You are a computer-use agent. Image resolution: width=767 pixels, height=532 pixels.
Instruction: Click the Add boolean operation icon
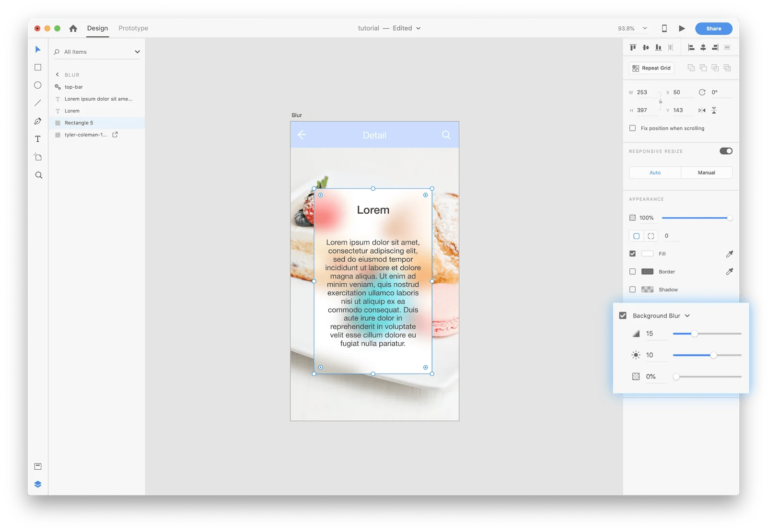coord(691,68)
